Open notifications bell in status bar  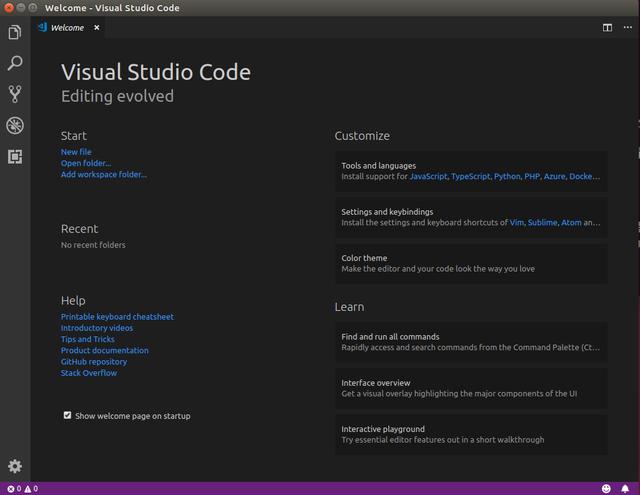625,488
